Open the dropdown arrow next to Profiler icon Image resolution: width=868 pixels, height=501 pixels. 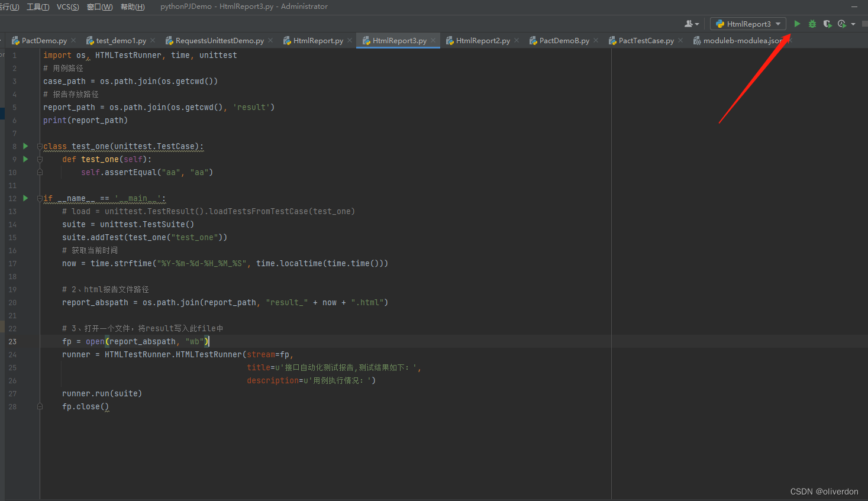click(x=852, y=24)
